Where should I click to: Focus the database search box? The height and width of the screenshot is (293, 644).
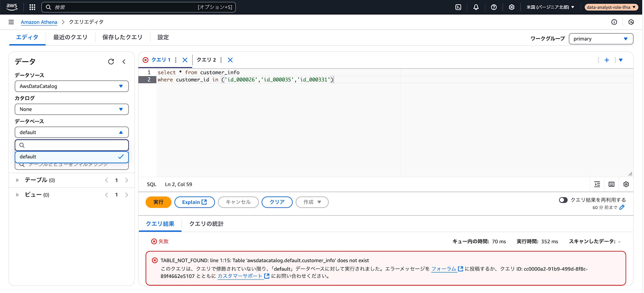(x=71, y=145)
